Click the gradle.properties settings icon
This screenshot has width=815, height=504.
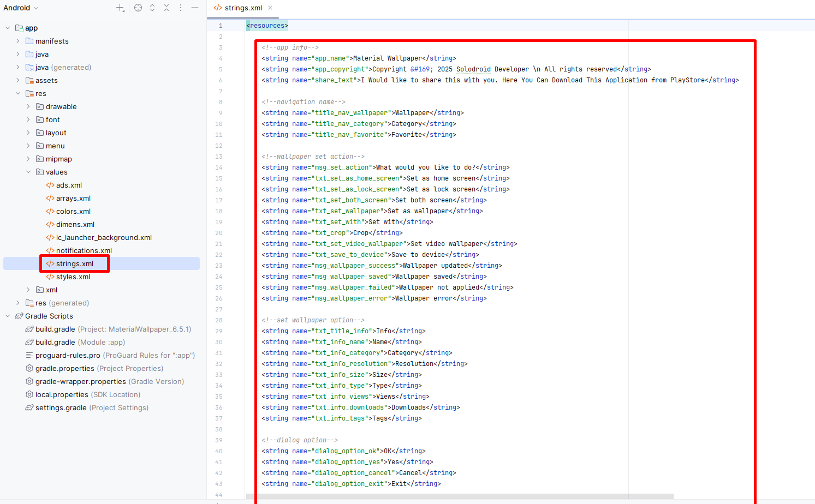(29, 368)
